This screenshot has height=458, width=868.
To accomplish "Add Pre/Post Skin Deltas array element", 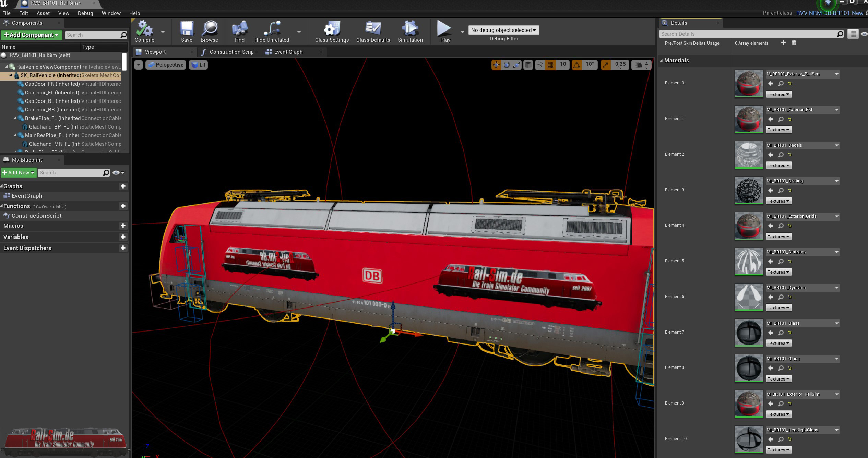I will click(783, 43).
